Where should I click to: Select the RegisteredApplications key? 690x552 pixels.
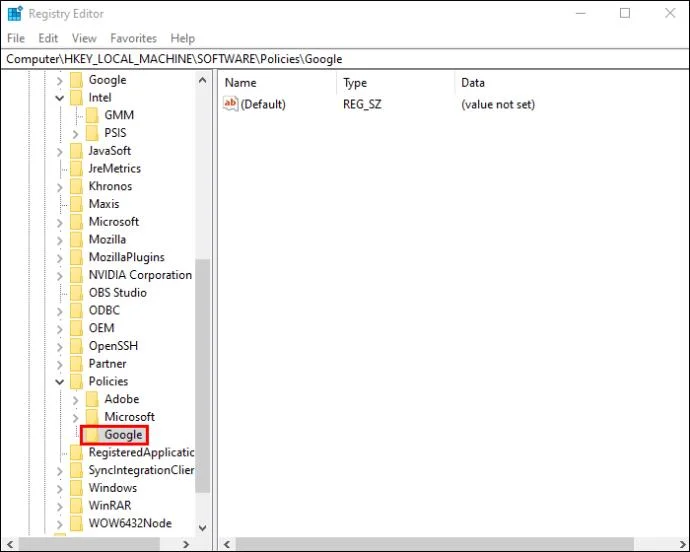pyautogui.click(x=141, y=453)
